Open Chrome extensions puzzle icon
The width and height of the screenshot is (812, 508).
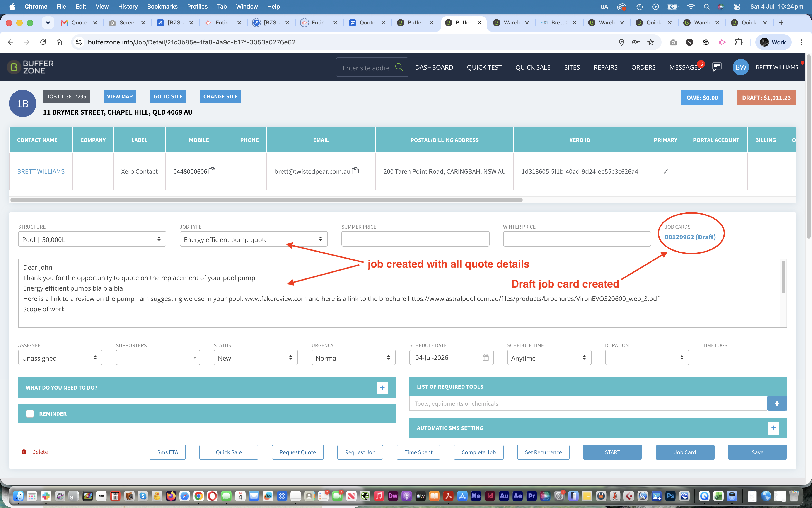point(739,42)
